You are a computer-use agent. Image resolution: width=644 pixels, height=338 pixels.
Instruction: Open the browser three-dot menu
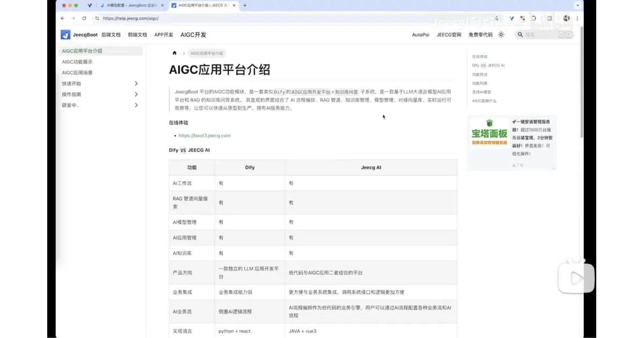point(577,18)
